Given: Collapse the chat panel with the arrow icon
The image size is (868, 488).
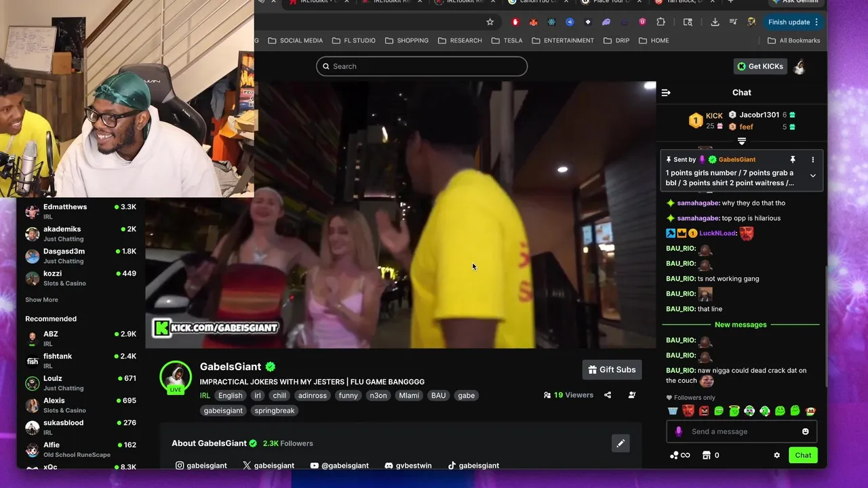Looking at the screenshot, I should click(666, 92).
